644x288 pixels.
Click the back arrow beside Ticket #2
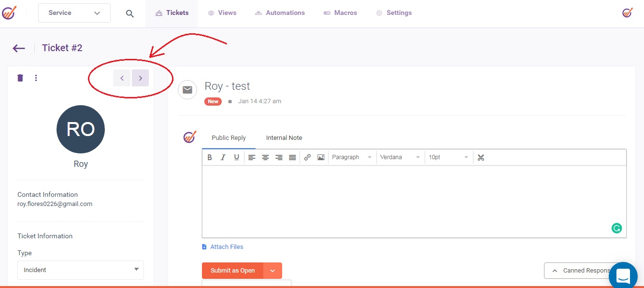click(x=19, y=48)
